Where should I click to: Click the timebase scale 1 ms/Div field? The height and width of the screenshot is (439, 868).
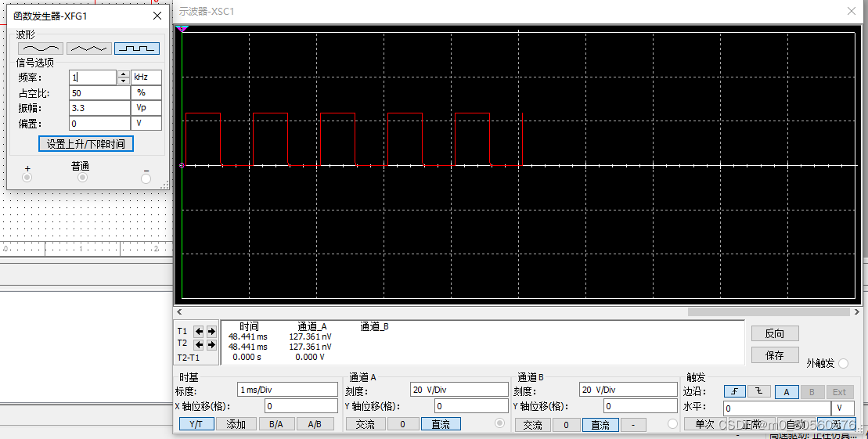tap(287, 390)
